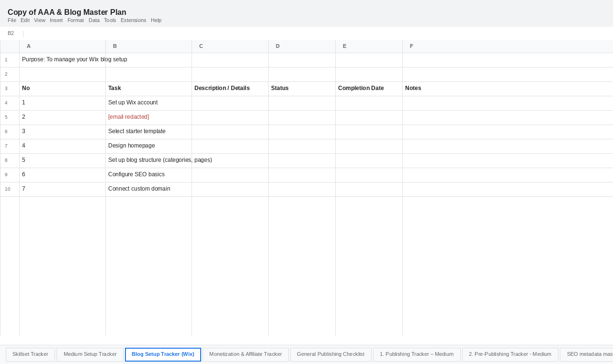
Task: Open the Help menu
Action: click(x=156, y=20)
